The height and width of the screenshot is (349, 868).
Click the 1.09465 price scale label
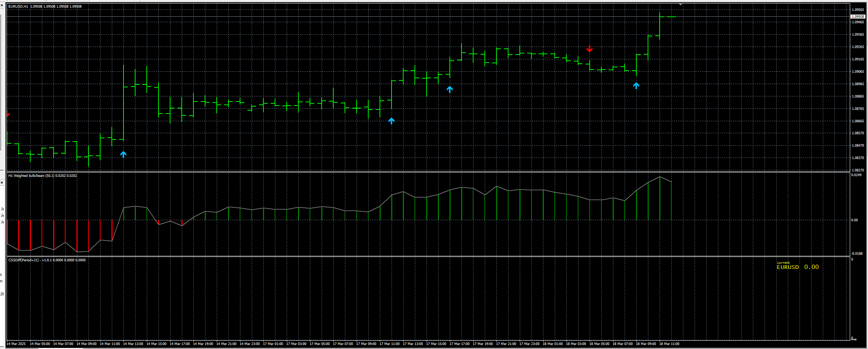858,22
